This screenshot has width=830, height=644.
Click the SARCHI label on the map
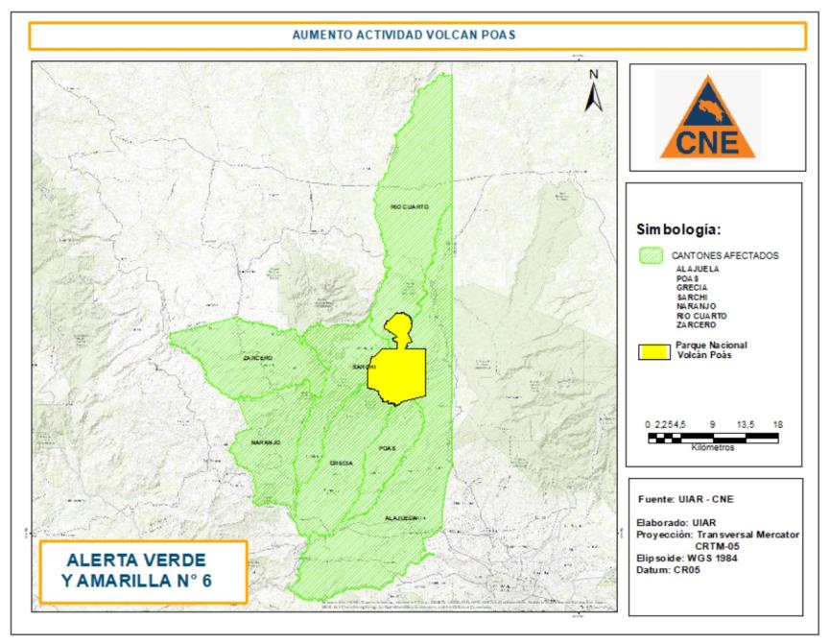click(x=364, y=367)
